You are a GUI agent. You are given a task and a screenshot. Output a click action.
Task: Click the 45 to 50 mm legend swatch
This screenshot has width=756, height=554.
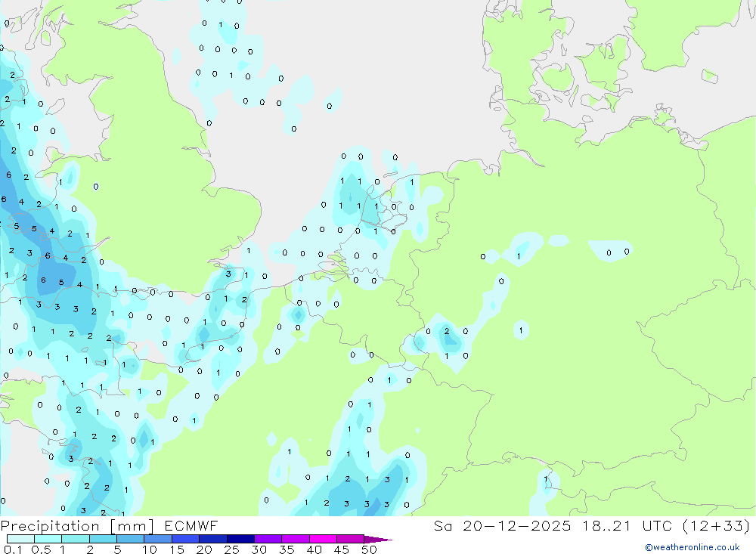(351, 539)
